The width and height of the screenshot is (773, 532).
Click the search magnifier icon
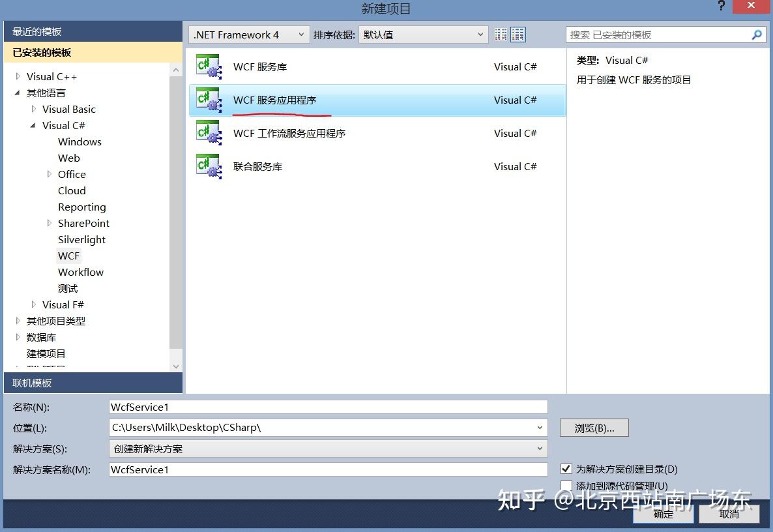coord(757,35)
